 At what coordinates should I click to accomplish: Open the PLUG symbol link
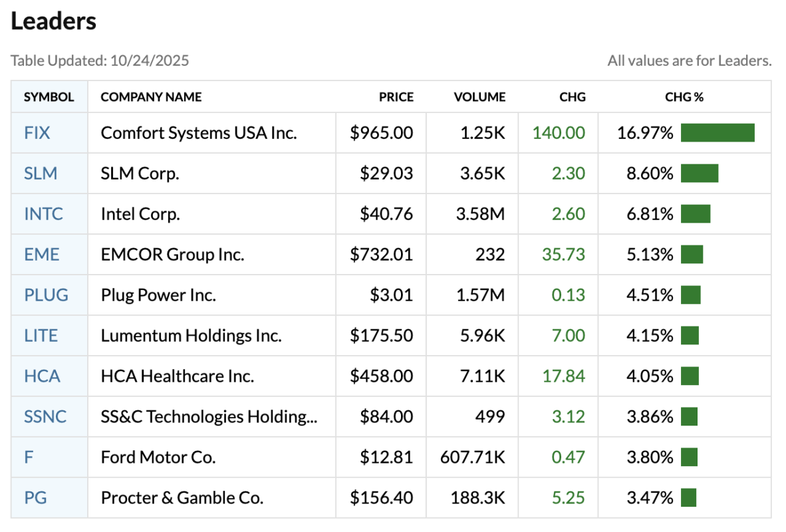[x=46, y=295]
